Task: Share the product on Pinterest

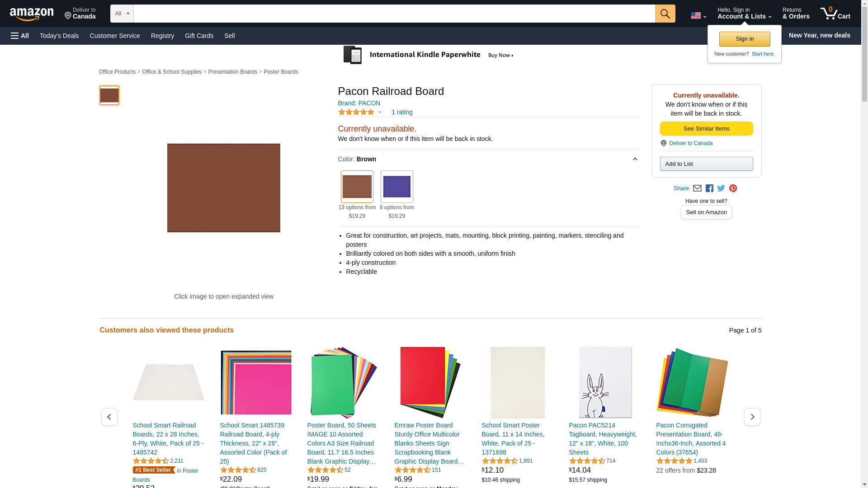Action: pos(733,188)
